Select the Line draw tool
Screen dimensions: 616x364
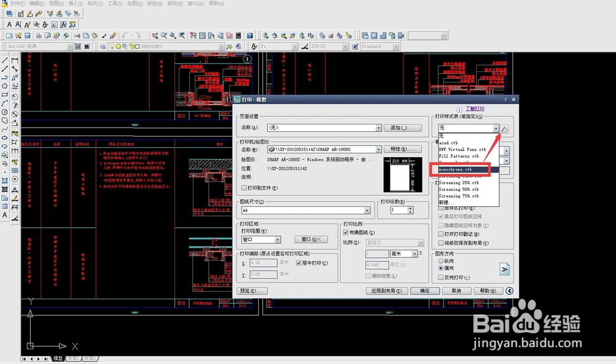pos(5,60)
